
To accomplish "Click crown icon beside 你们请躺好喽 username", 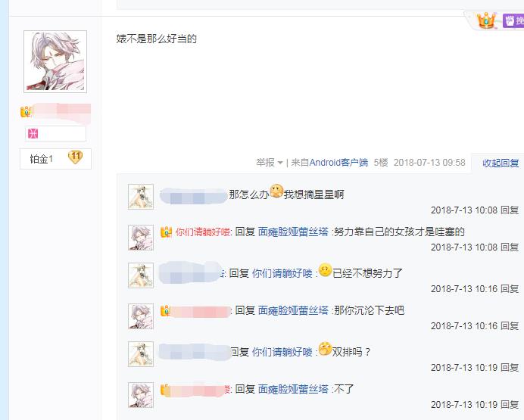I will (x=166, y=232).
